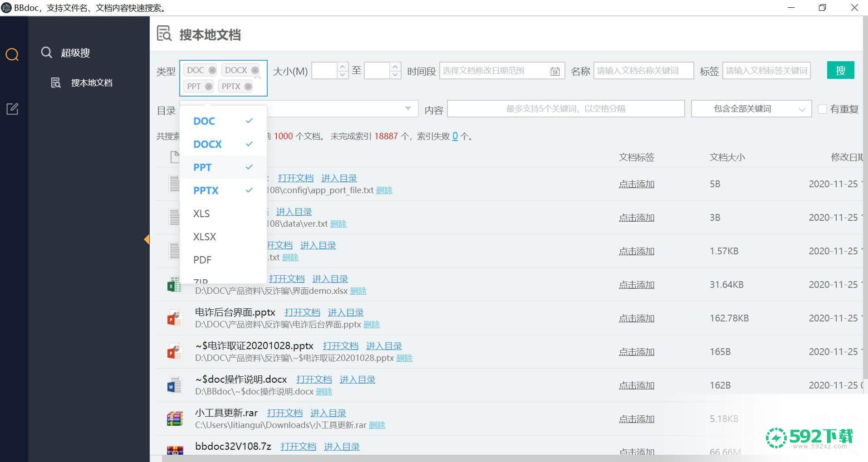Click the PowerPoint icon of ~$电诈取证20201028.pptx
868x462 pixels.
click(x=175, y=352)
